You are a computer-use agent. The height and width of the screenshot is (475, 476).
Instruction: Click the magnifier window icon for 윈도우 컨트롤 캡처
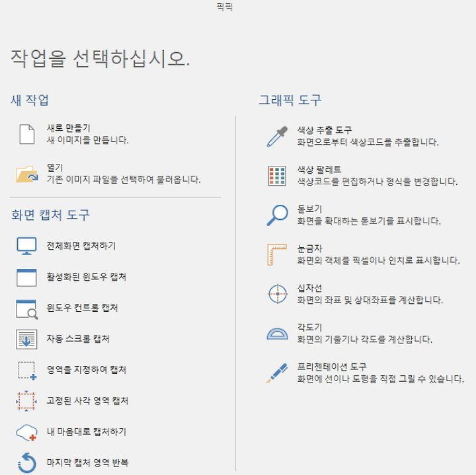(x=26, y=309)
